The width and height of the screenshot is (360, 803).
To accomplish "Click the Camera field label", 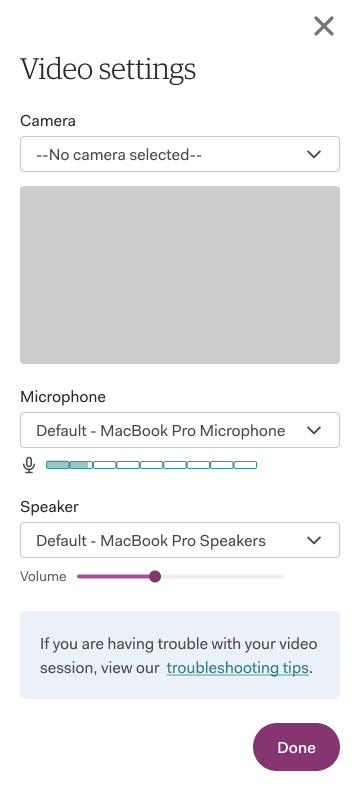I will coord(48,121).
